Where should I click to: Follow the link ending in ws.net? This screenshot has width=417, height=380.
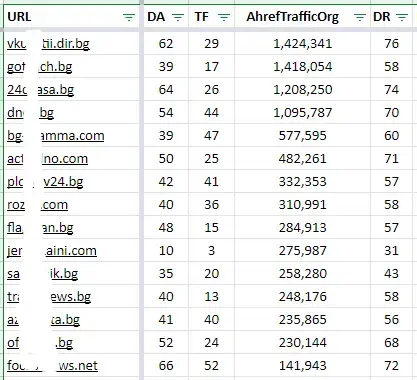coord(52,366)
